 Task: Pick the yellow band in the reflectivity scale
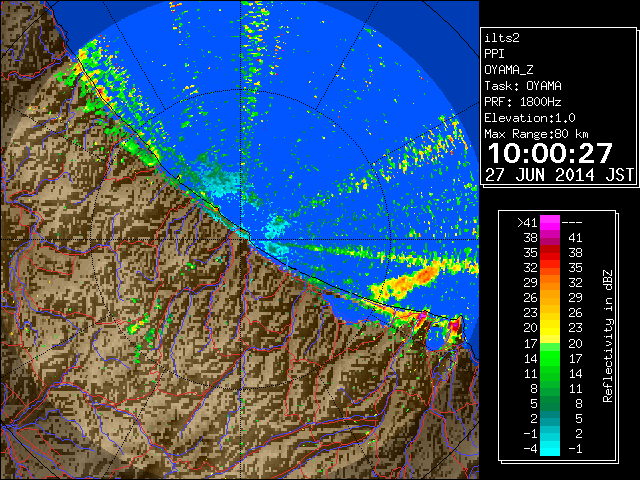point(550,328)
